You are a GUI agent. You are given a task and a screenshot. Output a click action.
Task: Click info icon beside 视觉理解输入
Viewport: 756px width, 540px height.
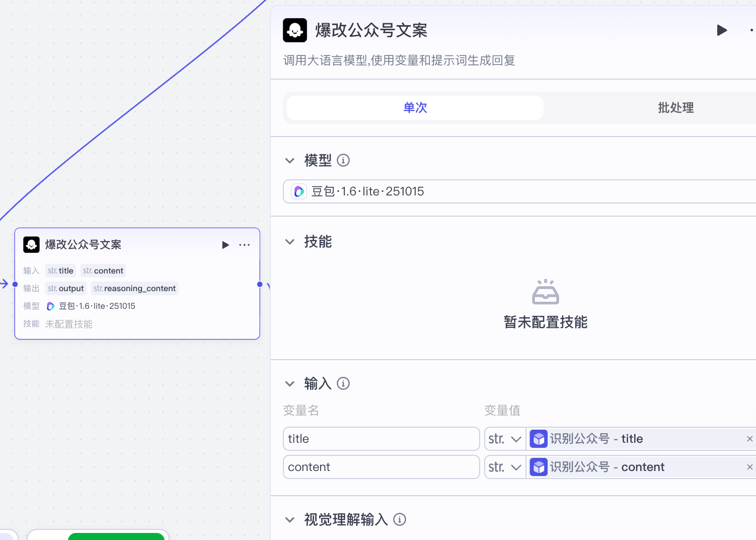400,519
